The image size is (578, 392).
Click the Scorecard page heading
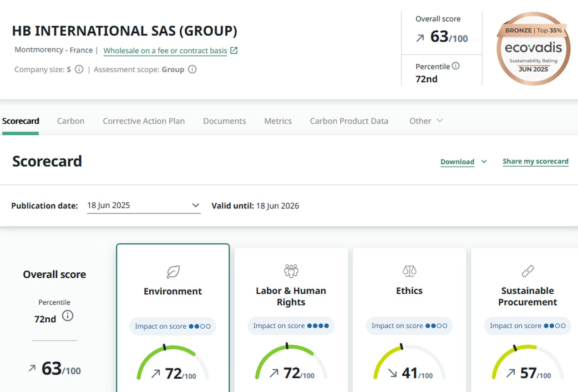coord(47,161)
